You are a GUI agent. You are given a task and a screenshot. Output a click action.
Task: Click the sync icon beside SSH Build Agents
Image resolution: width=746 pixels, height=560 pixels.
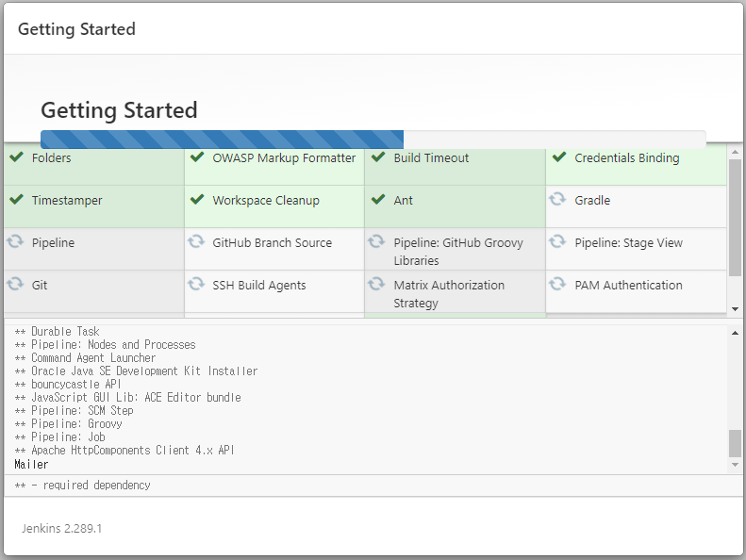tap(196, 284)
